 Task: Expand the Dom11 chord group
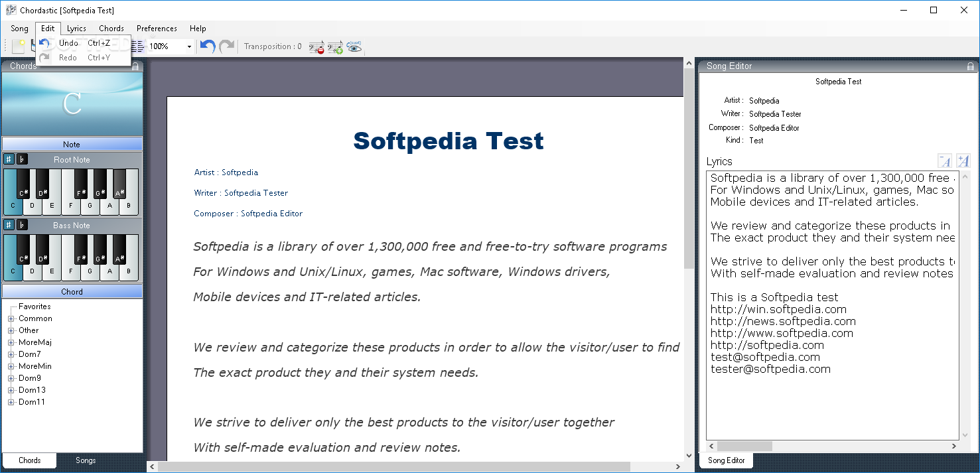11,402
